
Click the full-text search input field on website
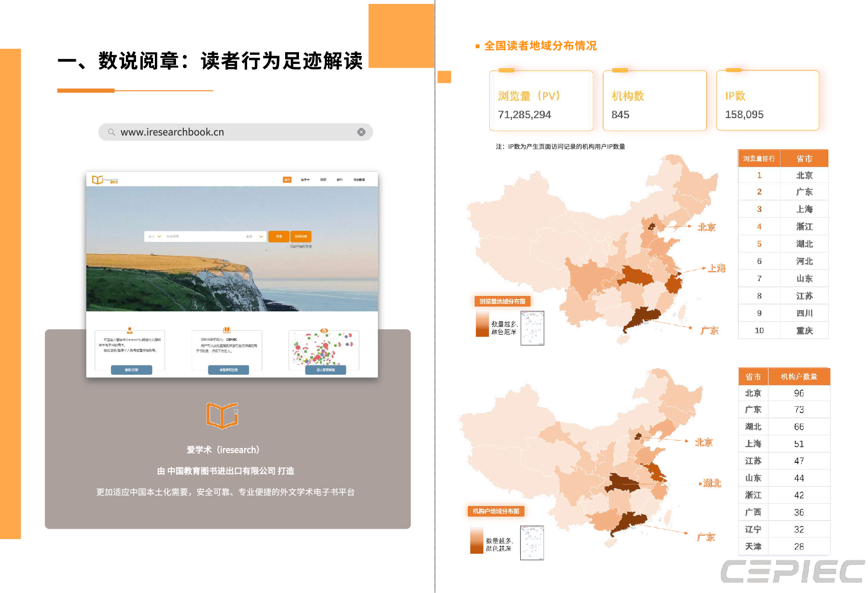coord(203,236)
